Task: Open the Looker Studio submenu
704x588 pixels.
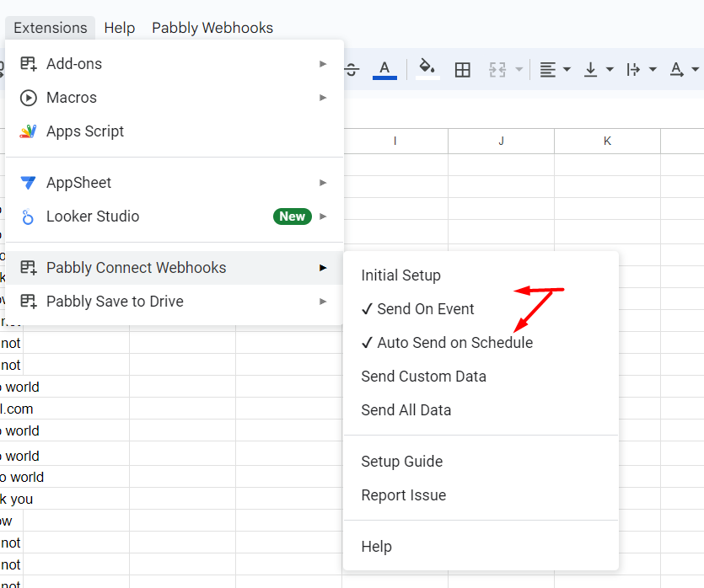Action: point(175,216)
